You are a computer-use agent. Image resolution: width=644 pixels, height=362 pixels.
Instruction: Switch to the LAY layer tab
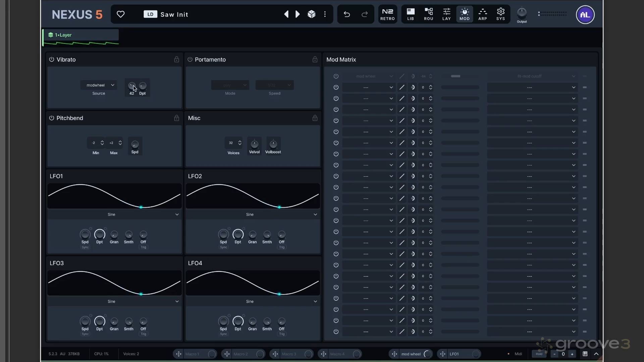pyautogui.click(x=446, y=14)
